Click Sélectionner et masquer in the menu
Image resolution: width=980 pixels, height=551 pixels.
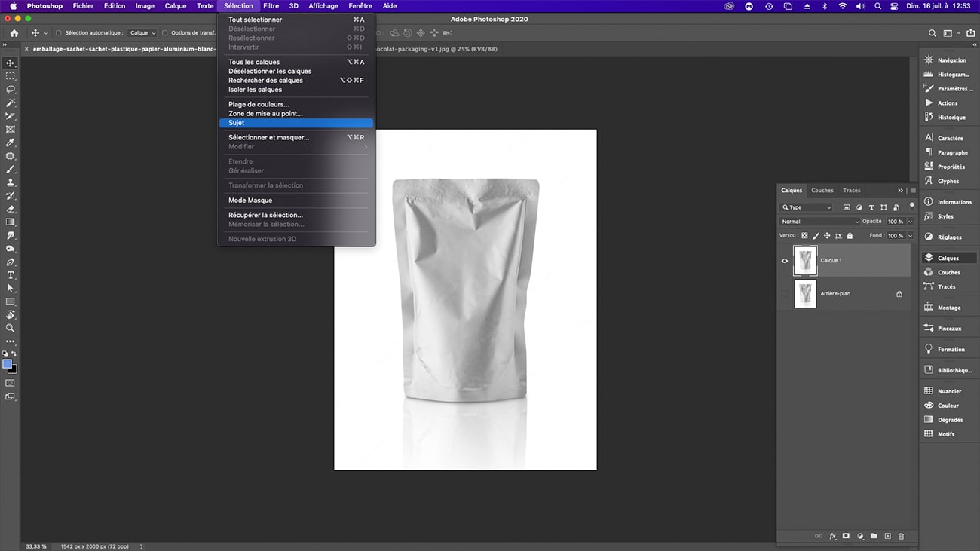268,137
